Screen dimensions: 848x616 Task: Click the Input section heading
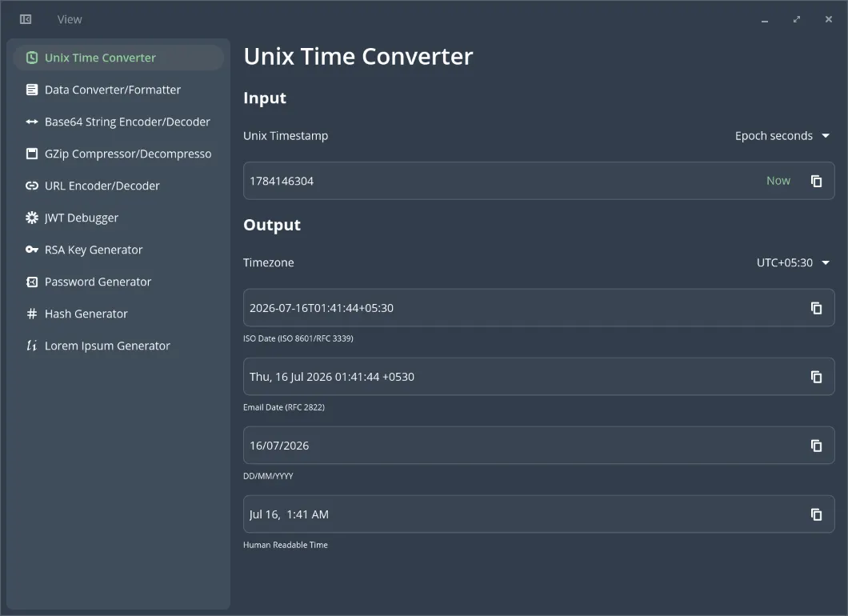point(265,98)
